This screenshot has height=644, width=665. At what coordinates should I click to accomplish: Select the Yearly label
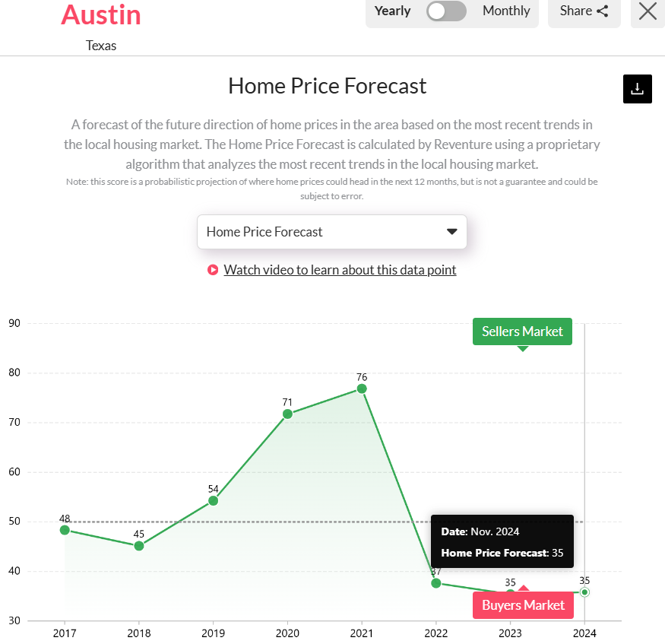pos(392,11)
